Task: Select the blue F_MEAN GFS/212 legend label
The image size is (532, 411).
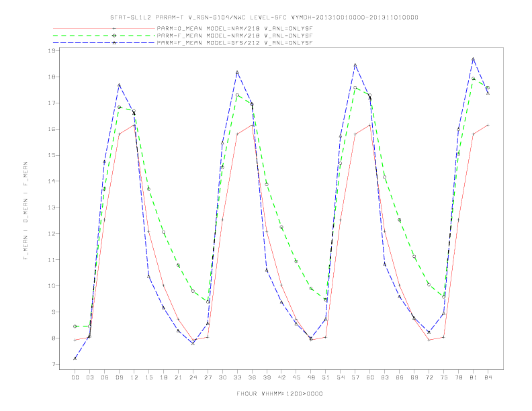Action: pos(234,43)
